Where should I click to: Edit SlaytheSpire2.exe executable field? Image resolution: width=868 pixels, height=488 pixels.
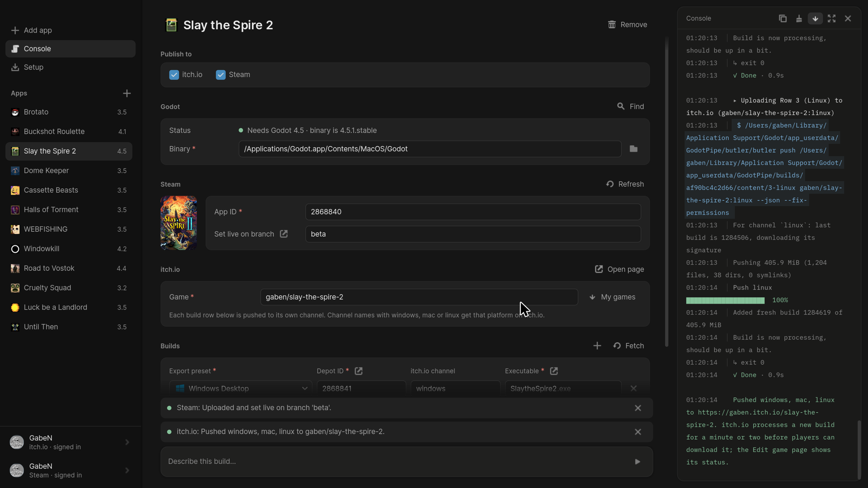tap(563, 389)
